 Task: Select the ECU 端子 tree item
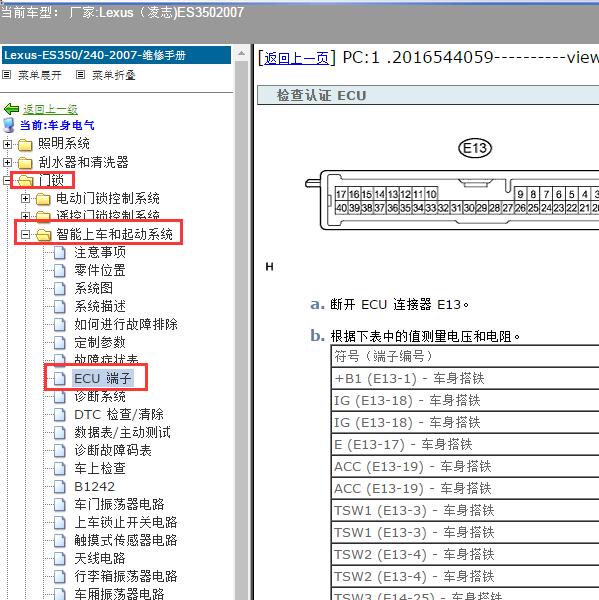103,378
